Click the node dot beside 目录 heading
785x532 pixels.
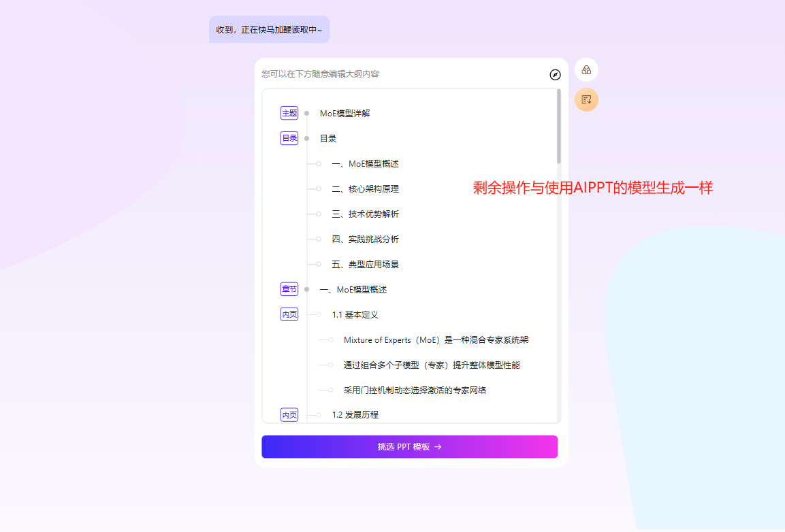(x=307, y=139)
